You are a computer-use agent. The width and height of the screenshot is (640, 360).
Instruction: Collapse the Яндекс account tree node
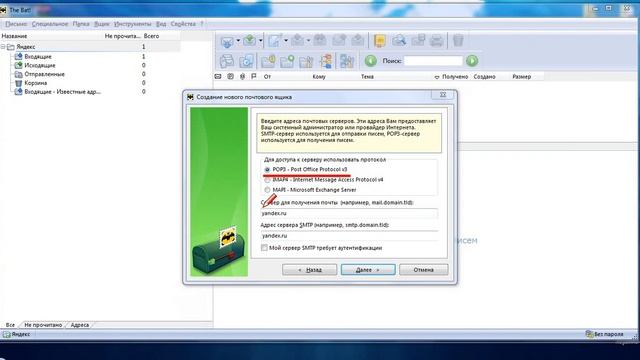(3, 47)
